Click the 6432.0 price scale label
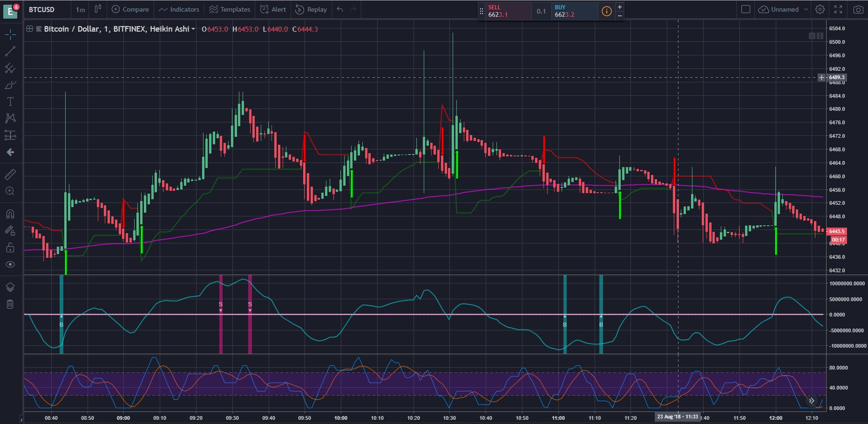The image size is (868, 424). click(837, 270)
